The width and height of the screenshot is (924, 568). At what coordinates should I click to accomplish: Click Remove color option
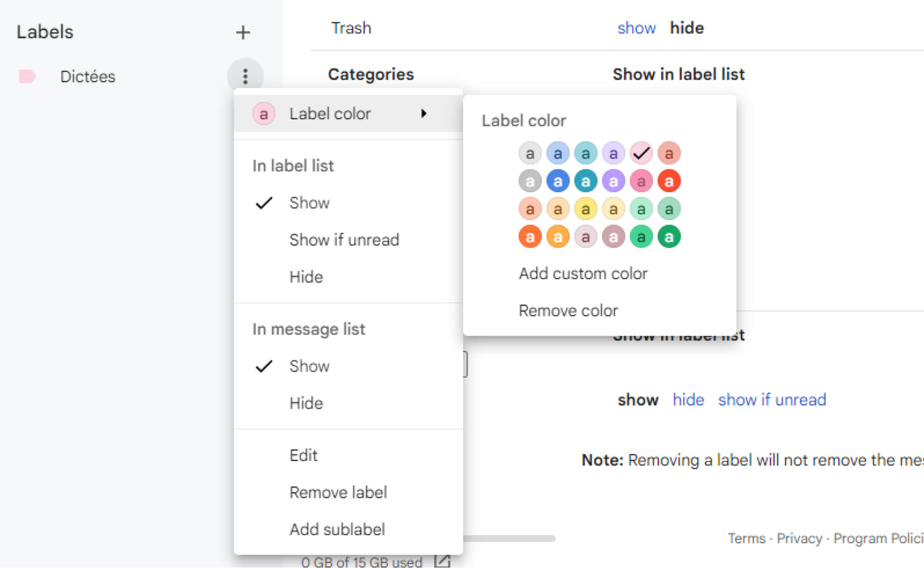point(568,311)
